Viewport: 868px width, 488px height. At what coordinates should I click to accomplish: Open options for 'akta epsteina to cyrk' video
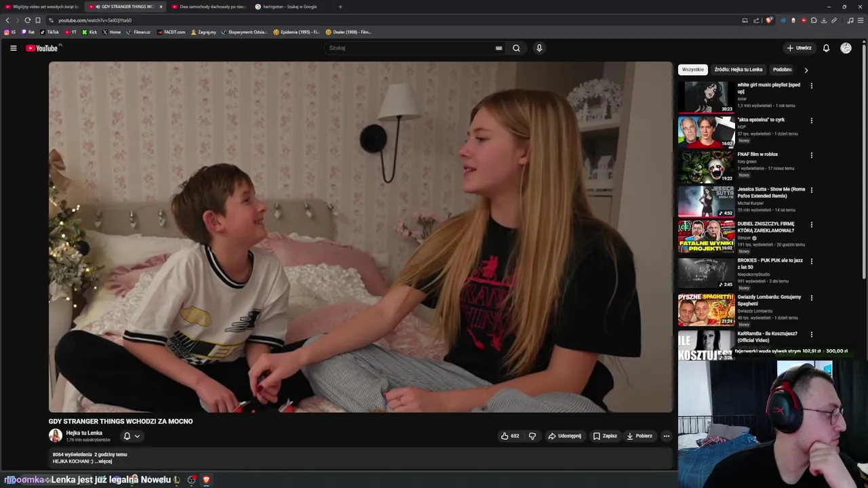coord(811,121)
